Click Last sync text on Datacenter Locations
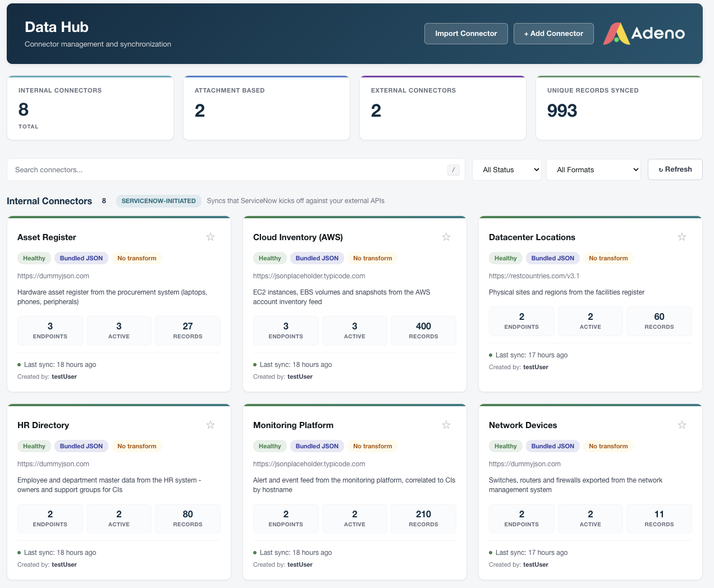 pyautogui.click(x=532, y=355)
